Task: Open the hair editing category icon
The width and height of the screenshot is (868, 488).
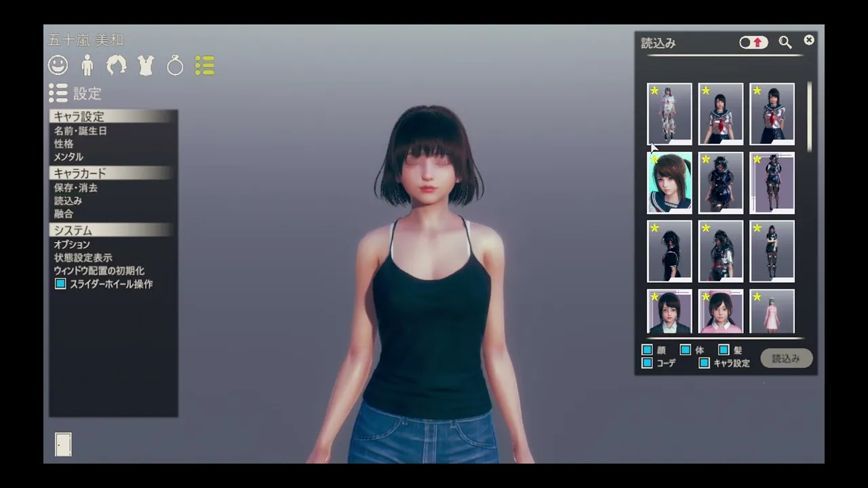Action: (x=116, y=65)
